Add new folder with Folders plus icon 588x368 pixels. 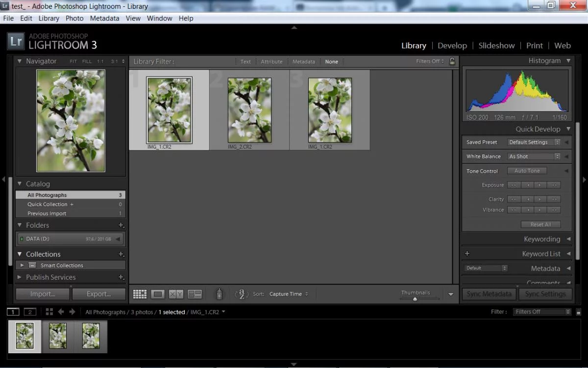pos(121,225)
